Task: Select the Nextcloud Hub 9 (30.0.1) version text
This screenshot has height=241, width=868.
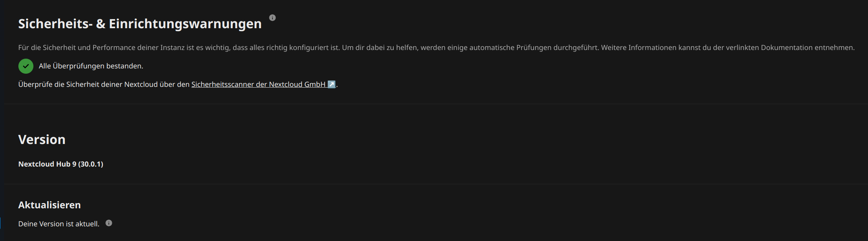Action: pyautogui.click(x=61, y=164)
